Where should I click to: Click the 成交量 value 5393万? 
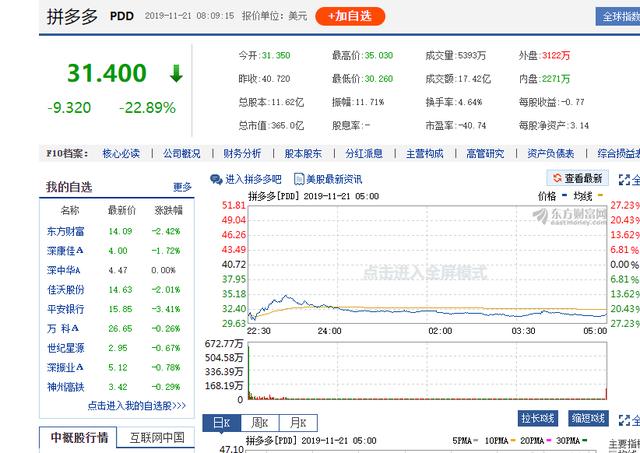tap(472, 56)
